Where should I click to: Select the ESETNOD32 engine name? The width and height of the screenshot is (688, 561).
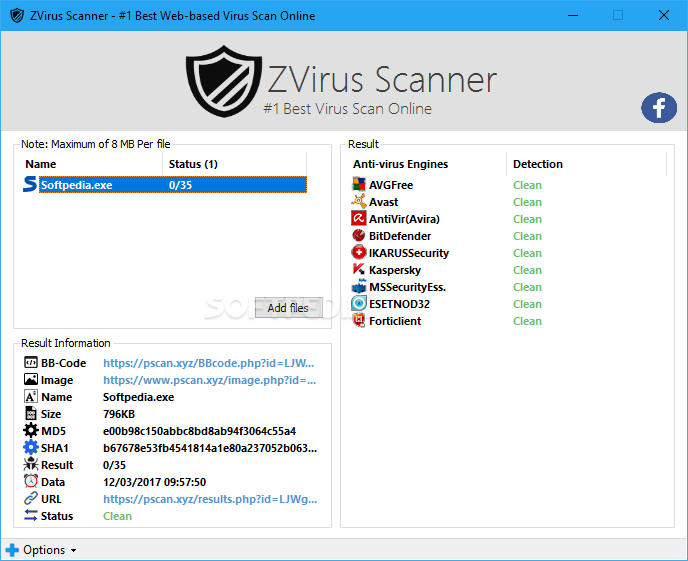(399, 304)
